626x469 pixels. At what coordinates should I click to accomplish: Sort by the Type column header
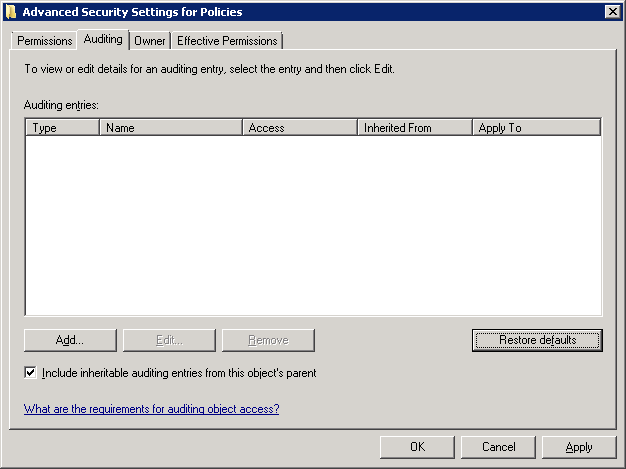(x=62, y=128)
